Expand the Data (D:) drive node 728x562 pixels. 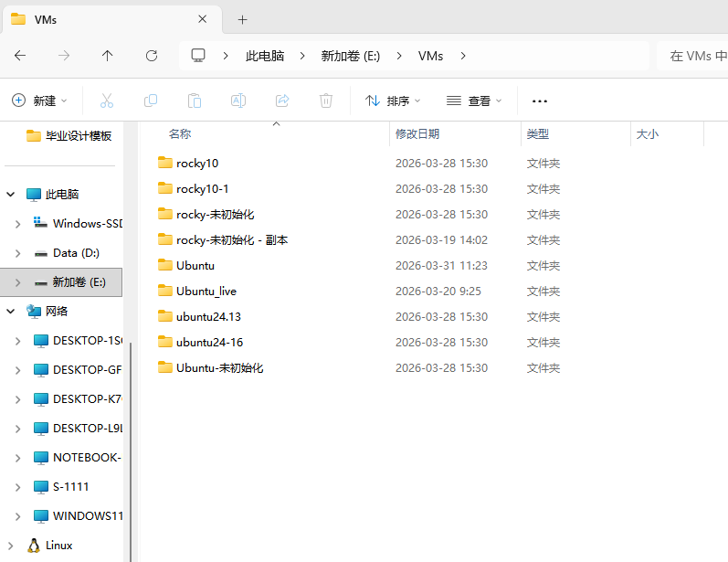pyautogui.click(x=17, y=253)
